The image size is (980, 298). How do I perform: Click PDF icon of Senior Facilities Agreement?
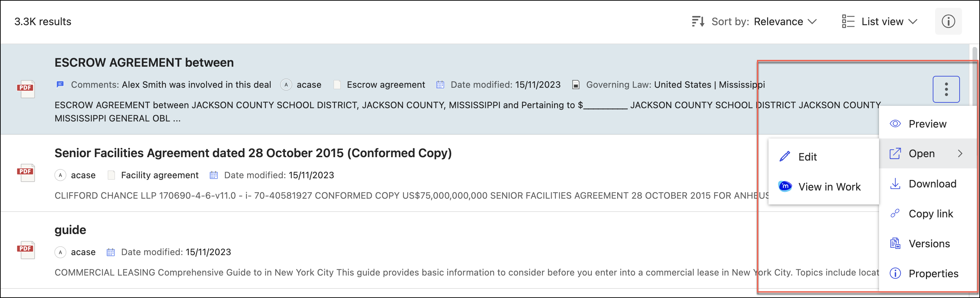pos(26,173)
